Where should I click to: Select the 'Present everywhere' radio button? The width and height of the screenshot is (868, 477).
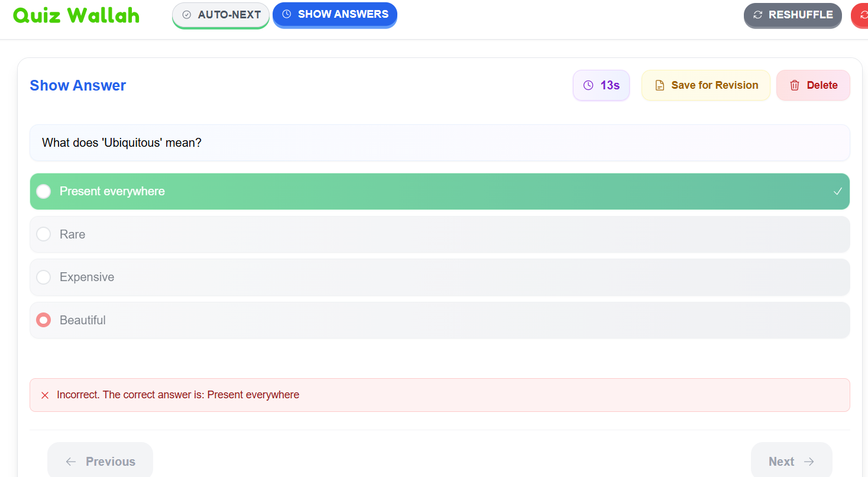click(44, 191)
